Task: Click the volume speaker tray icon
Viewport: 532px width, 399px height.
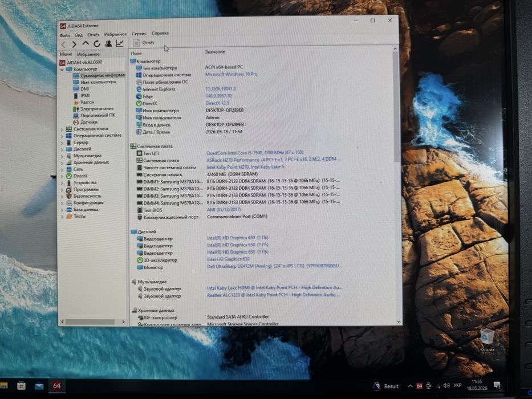Action: [446, 386]
